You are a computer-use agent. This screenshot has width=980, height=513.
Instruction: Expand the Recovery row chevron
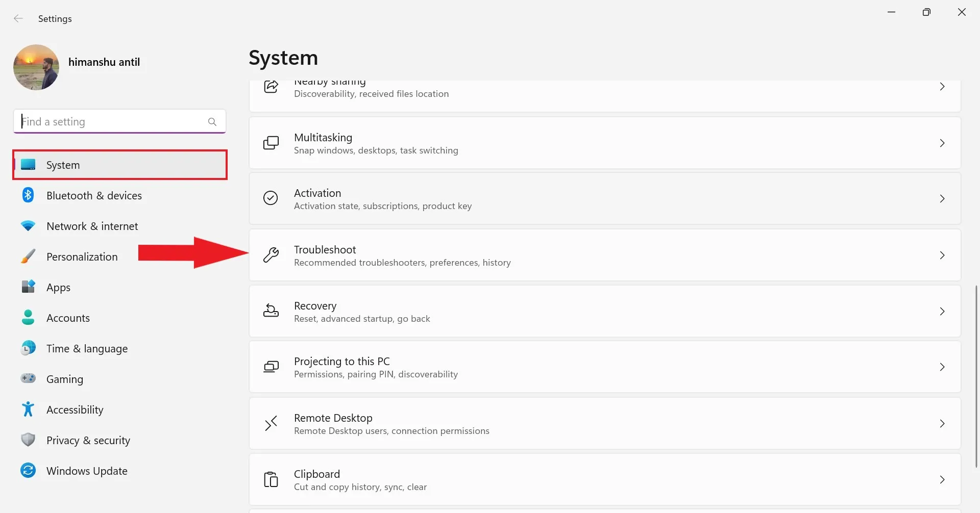942,311
